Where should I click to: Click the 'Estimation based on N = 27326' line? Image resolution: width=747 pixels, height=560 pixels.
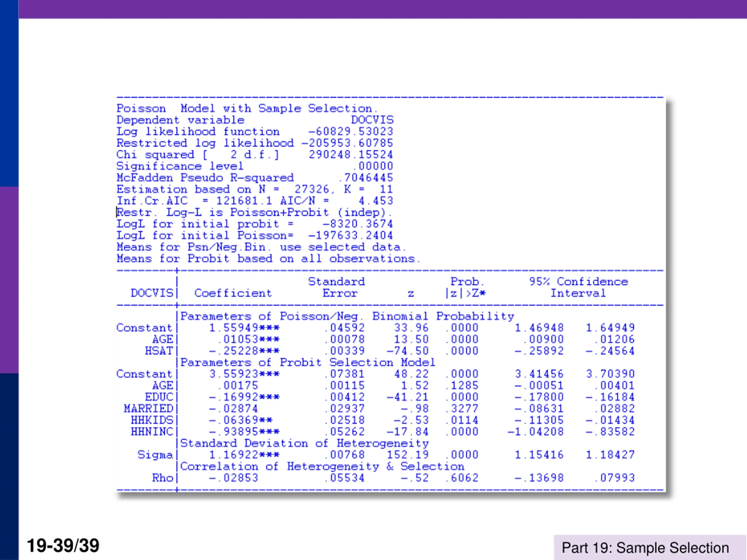(255, 189)
